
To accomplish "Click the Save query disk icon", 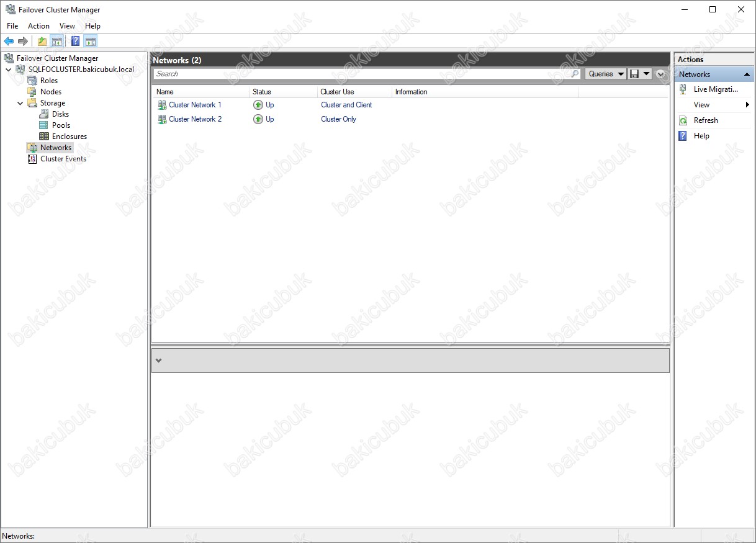I will pyautogui.click(x=634, y=74).
